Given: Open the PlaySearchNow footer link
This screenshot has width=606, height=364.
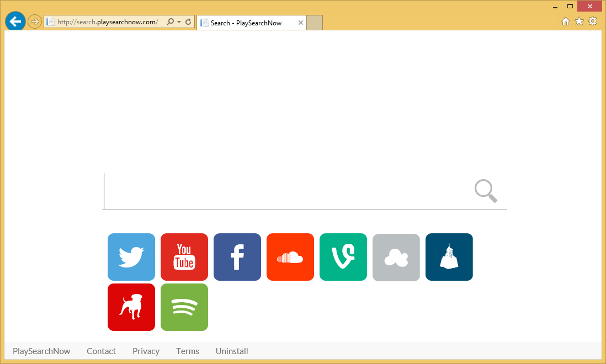Looking at the screenshot, I should [x=41, y=351].
